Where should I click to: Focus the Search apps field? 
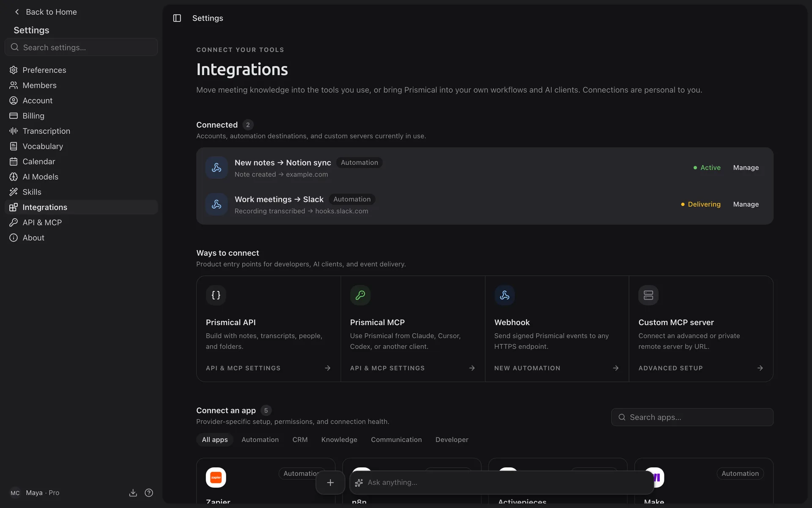692,417
